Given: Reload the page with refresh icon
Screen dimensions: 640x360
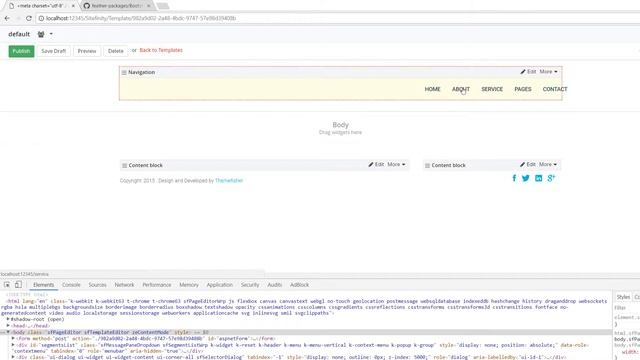Looking at the screenshot, I should pos(29,18).
